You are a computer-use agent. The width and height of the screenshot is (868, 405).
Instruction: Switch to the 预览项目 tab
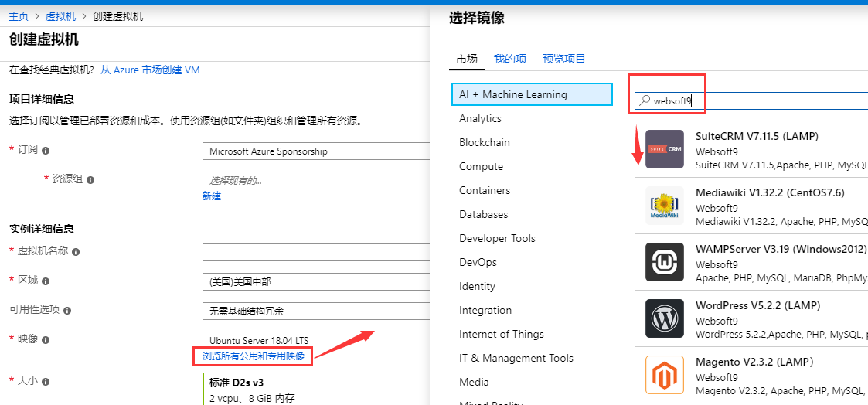(x=564, y=59)
